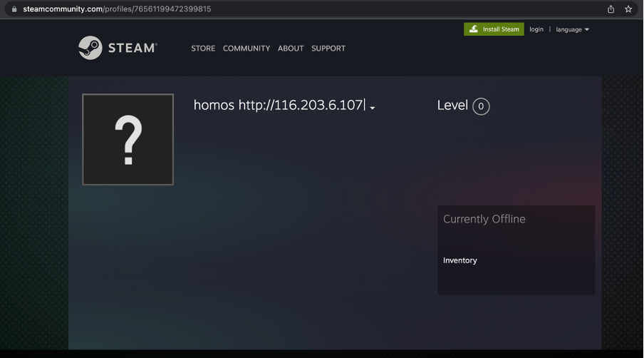Image resolution: width=644 pixels, height=358 pixels.
Task: Open the login link
Action: coord(536,29)
